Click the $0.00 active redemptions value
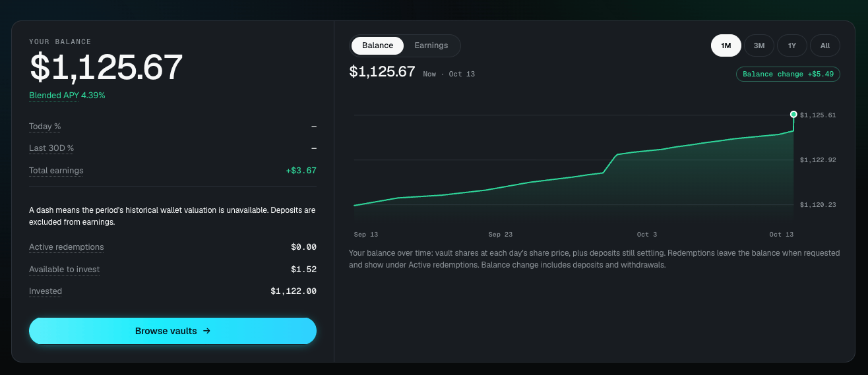Screen dimensions: 868x375 click(303, 247)
